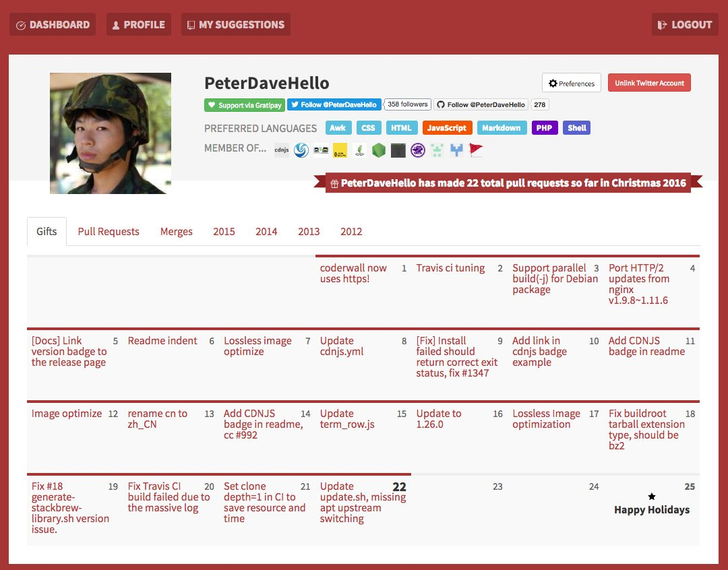Click the cdnjs organization icon
Image resolution: width=728 pixels, height=570 pixels.
282,150
